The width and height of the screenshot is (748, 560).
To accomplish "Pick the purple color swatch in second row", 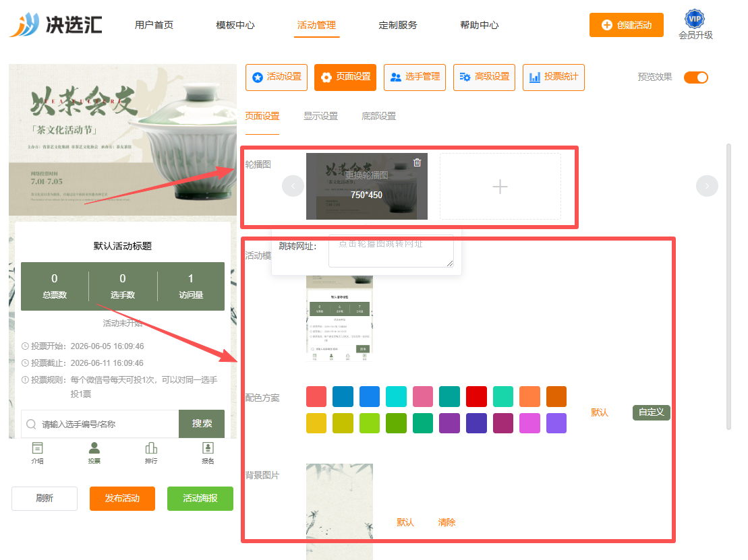I will (449, 423).
